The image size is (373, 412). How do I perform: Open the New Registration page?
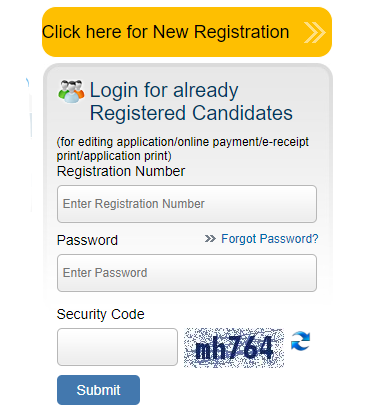187,32
